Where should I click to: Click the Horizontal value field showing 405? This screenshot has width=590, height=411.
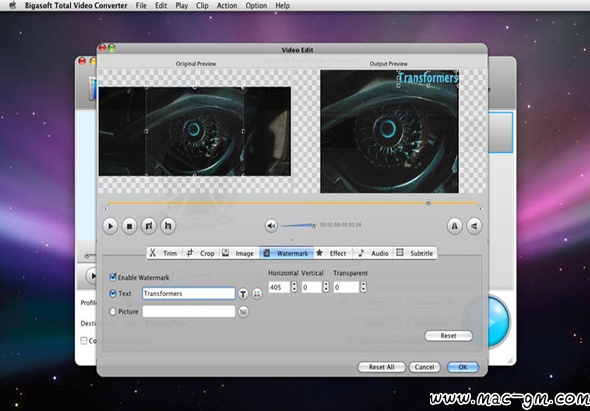click(x=279, y=287)
